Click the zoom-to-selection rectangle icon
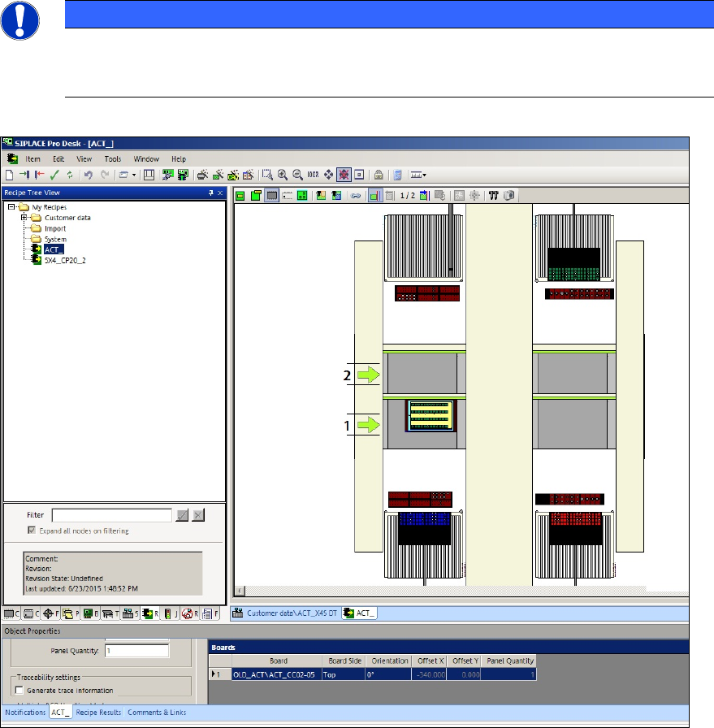The height and width of the screenshot is (728, 714). click(x=267, y=175)
